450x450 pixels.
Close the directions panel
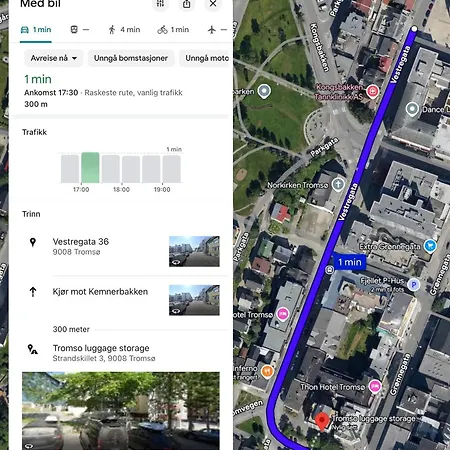tap(213, 4)
